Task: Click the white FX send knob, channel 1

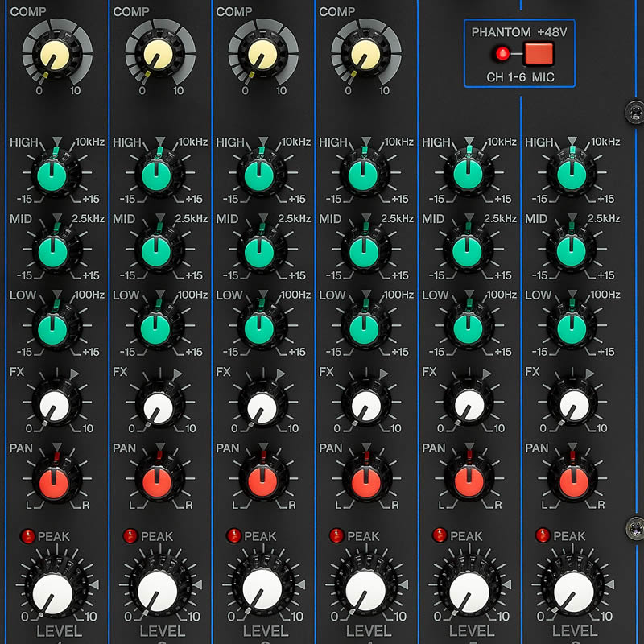Action: tap(55, 406)
